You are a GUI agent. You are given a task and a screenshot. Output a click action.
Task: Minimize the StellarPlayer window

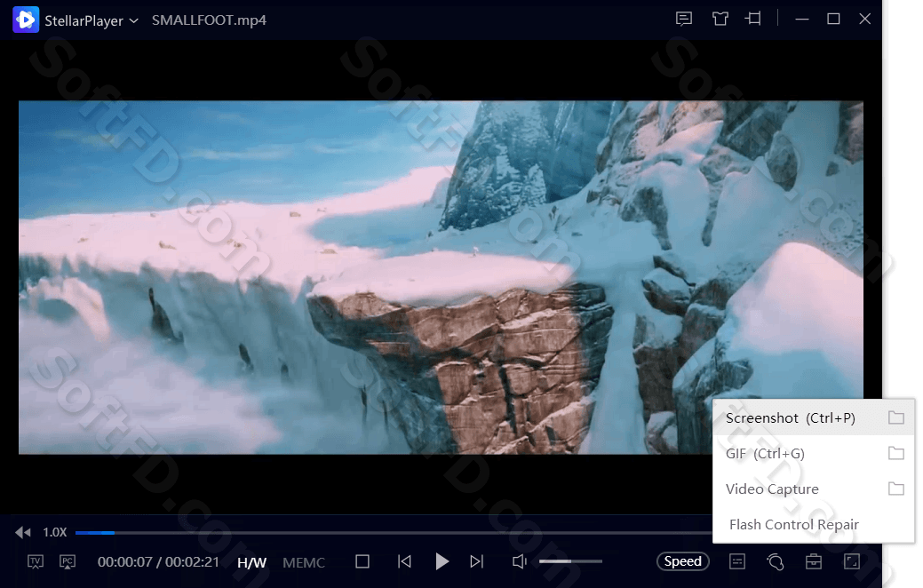801,19
